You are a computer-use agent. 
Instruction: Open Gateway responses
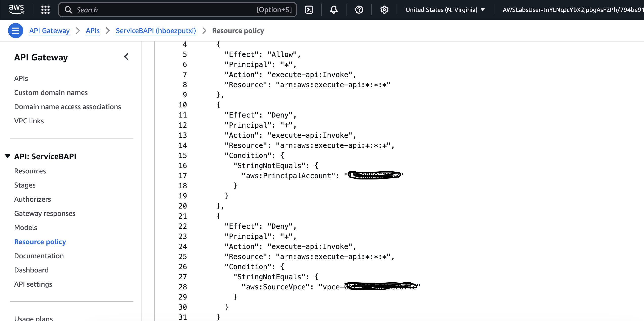pos(45,213)
